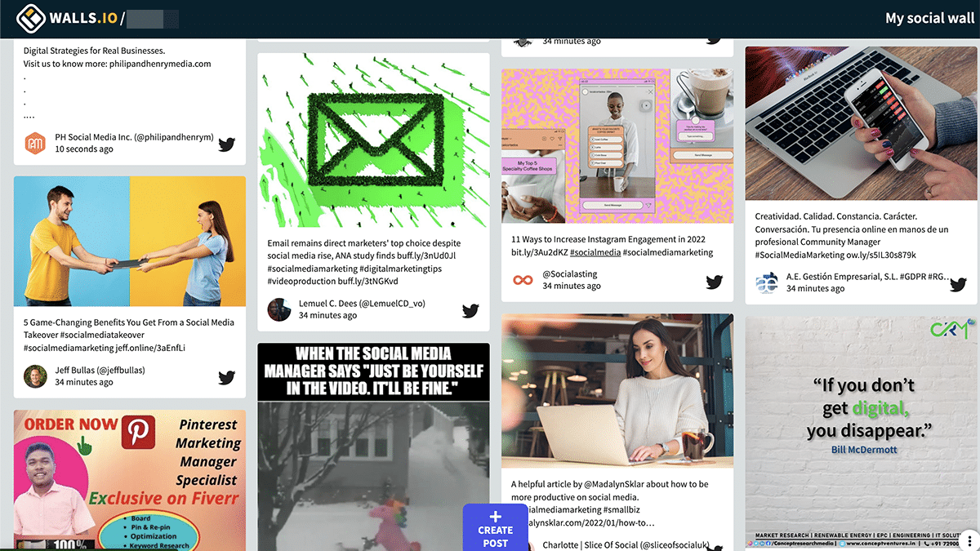
Task: Click the "10 seconds ago" timestamp
Action: [x=84, y=149]
